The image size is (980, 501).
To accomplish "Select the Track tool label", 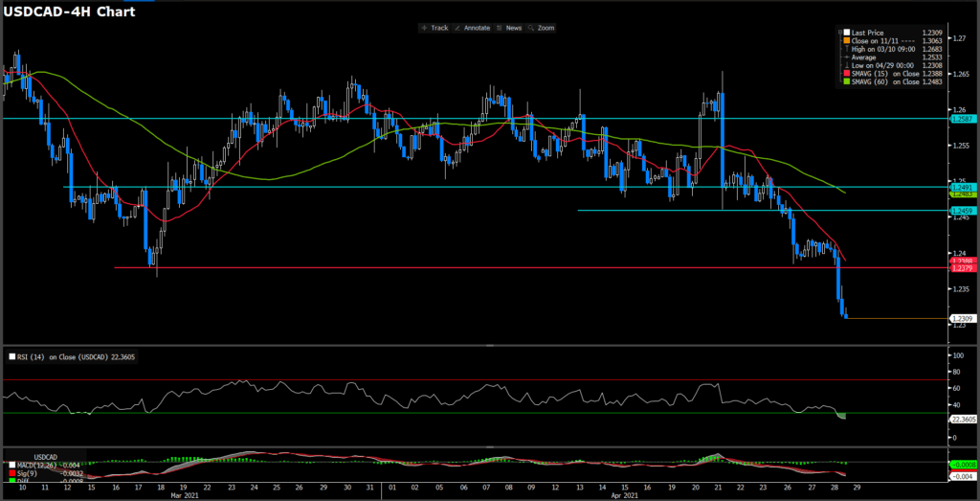I will (x=439, y=28).
